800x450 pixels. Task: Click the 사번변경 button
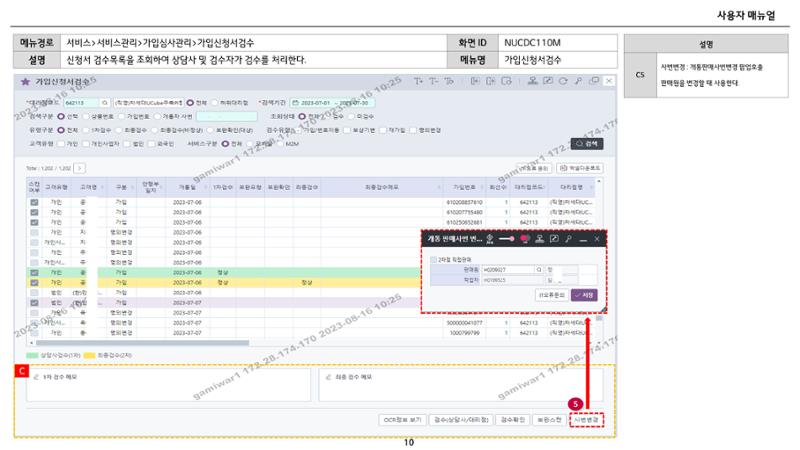click(586, 420)
